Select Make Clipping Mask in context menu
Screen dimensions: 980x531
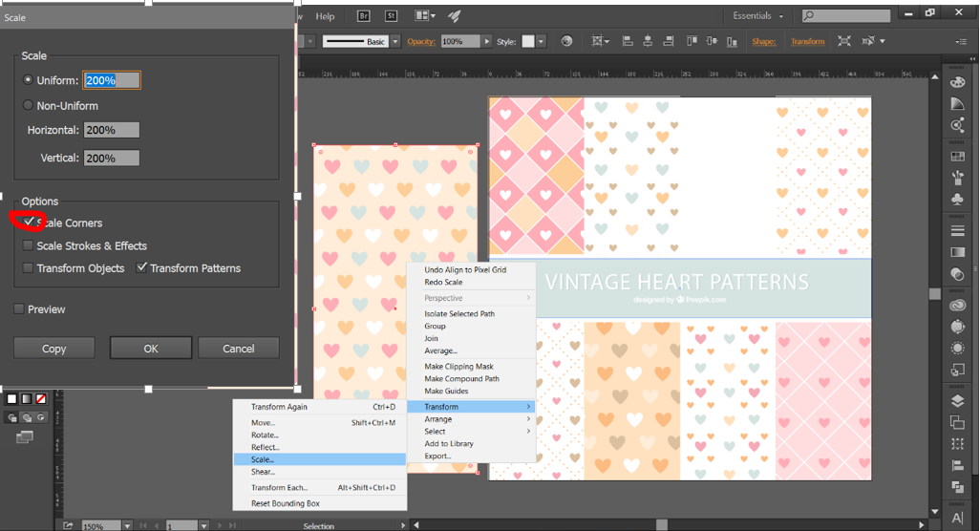pos(459,367)
